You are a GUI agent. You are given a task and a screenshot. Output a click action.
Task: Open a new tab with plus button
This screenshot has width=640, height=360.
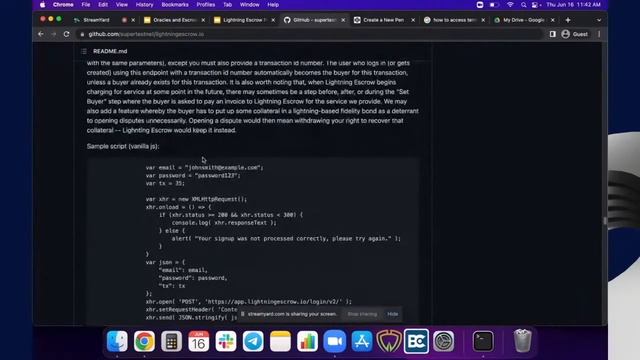(x=568, y=20)
